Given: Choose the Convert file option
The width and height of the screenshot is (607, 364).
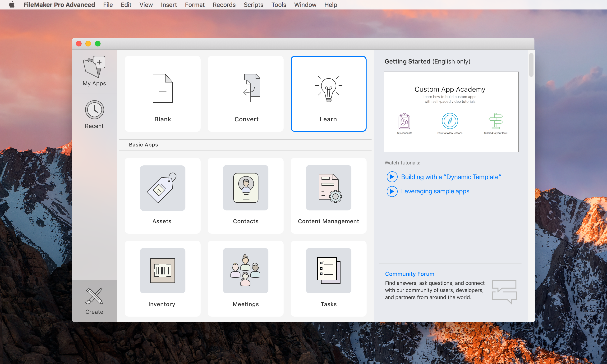Looking at the screenshot, I should 246,94.
